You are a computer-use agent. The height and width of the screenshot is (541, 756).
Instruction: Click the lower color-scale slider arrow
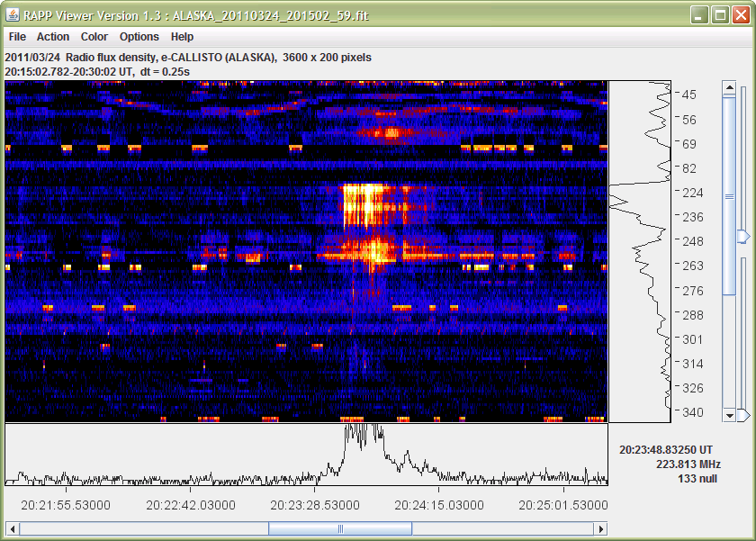[x=744, y=415]
